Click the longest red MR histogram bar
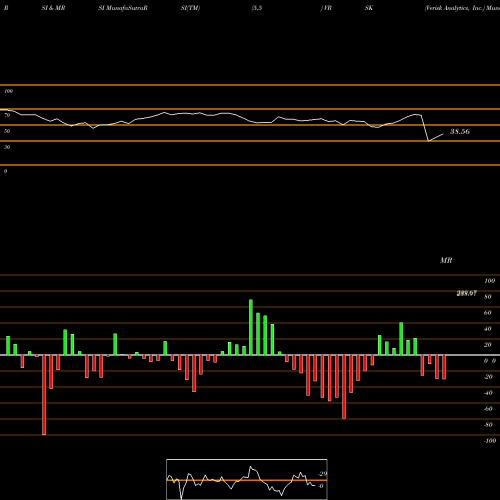The width and height of the screenshot is (500, 500). point(44,395)
